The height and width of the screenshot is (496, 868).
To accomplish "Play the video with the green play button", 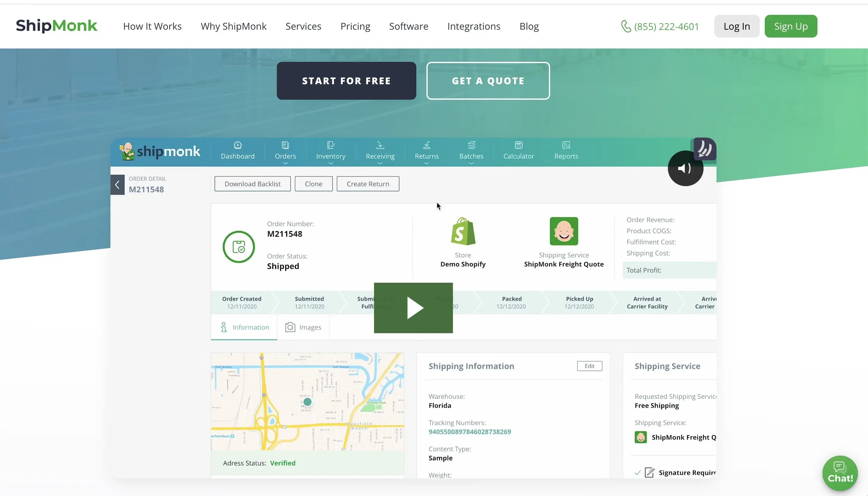I will tap(413, 308).
